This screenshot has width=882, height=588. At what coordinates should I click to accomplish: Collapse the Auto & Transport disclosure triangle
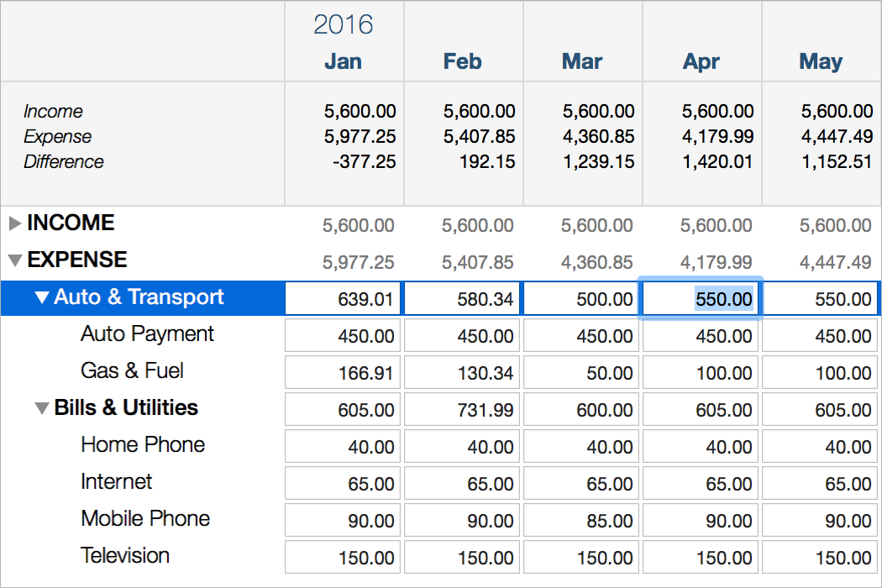(x=42, y=297)
